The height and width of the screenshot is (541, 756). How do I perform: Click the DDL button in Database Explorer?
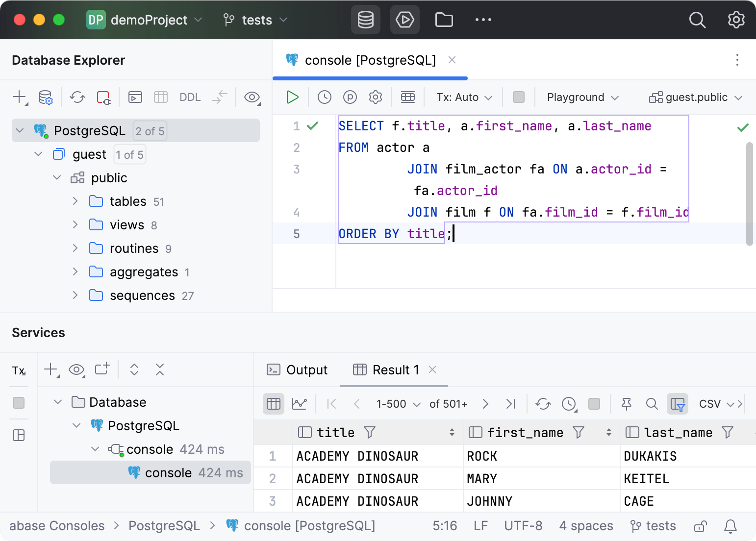point(190,97)
